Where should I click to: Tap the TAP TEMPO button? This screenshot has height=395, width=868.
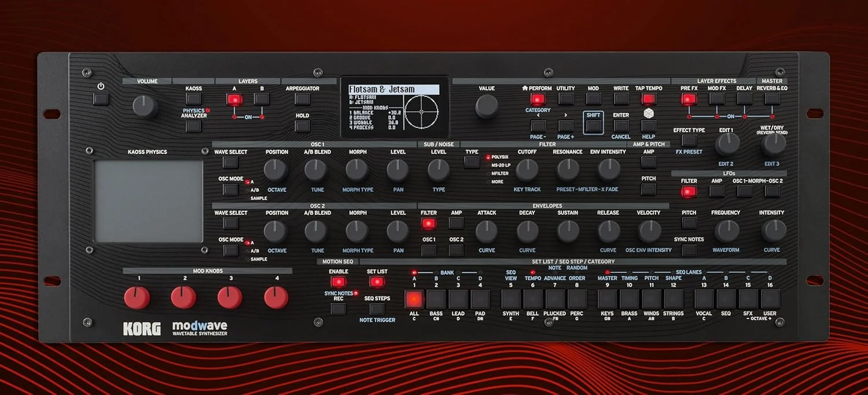649,98
